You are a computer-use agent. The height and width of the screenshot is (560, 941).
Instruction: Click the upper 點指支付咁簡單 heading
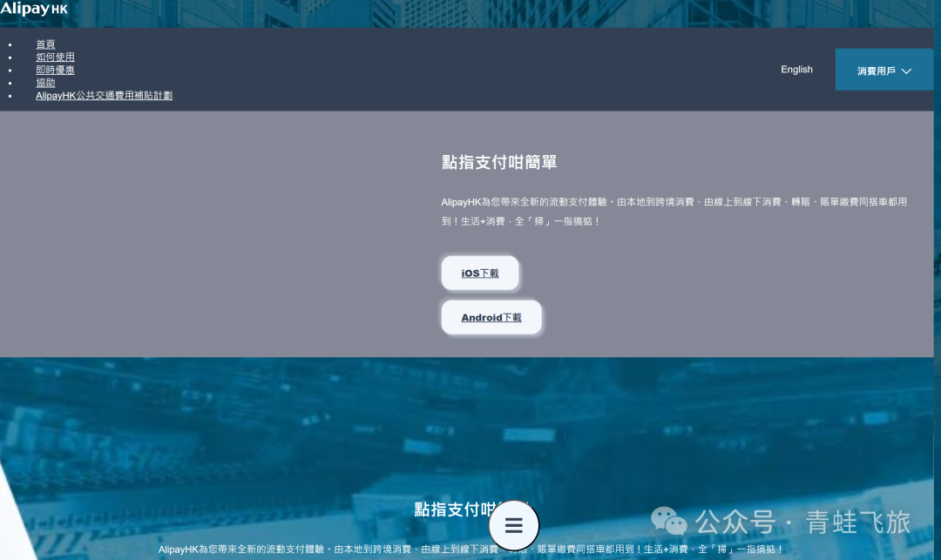point(499,162)
